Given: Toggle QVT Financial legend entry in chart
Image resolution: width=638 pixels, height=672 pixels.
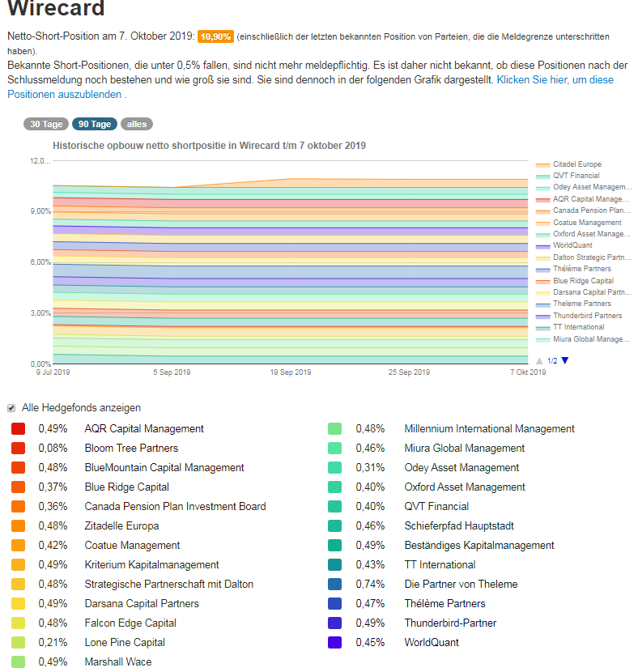Looking at the screenshot, I should (x=568, y=176).
